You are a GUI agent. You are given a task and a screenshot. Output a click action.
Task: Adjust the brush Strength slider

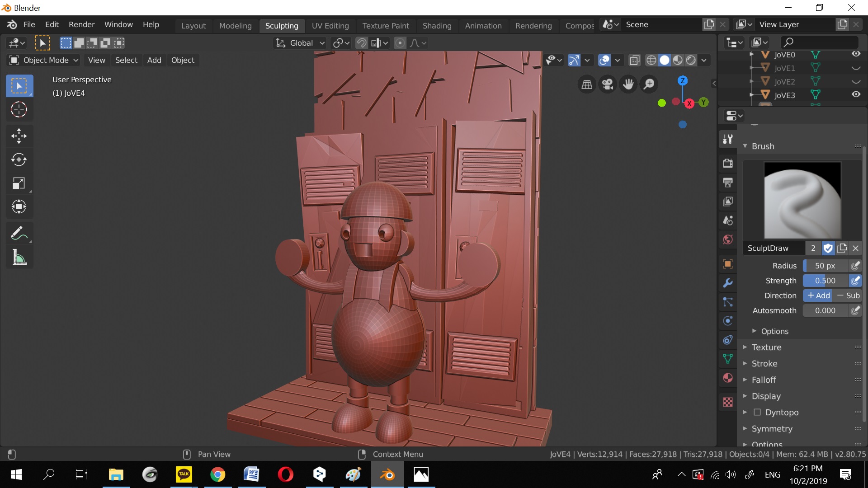[x=825, y=281]
